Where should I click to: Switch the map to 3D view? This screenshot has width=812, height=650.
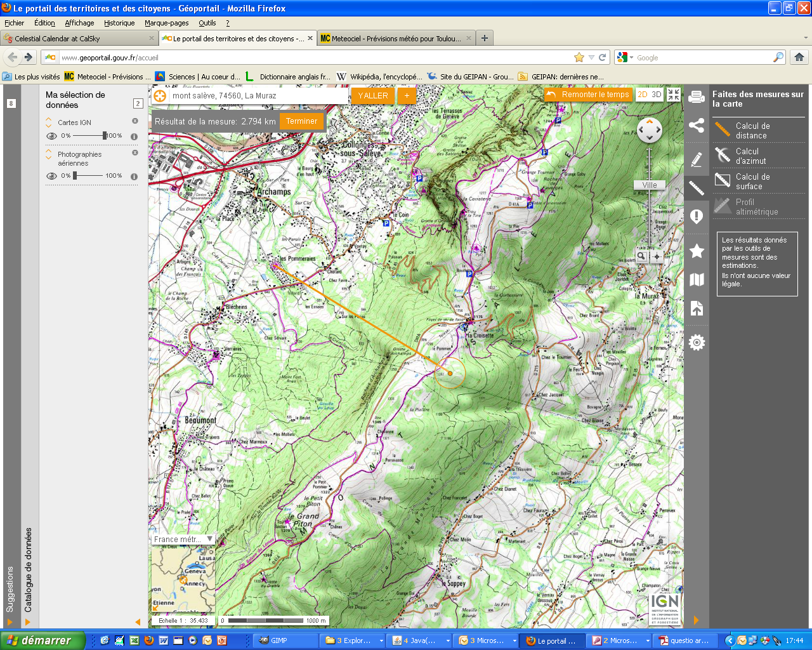coord(657,95)
